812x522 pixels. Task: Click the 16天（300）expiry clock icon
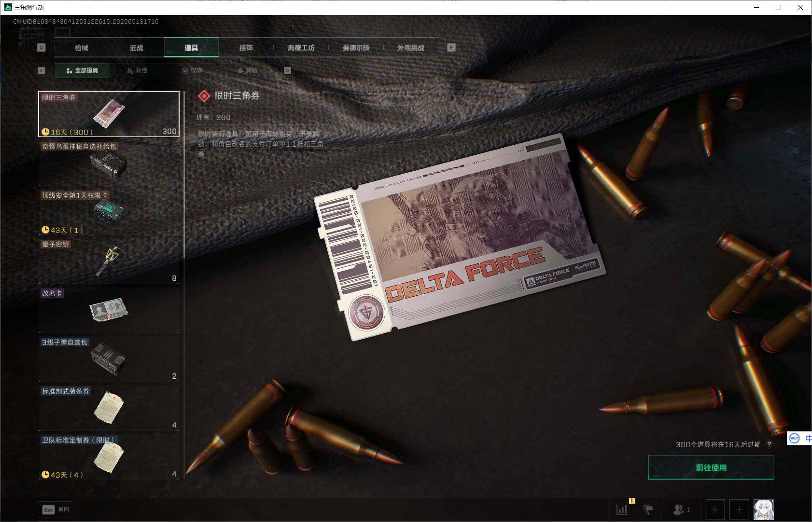[45, 132]
